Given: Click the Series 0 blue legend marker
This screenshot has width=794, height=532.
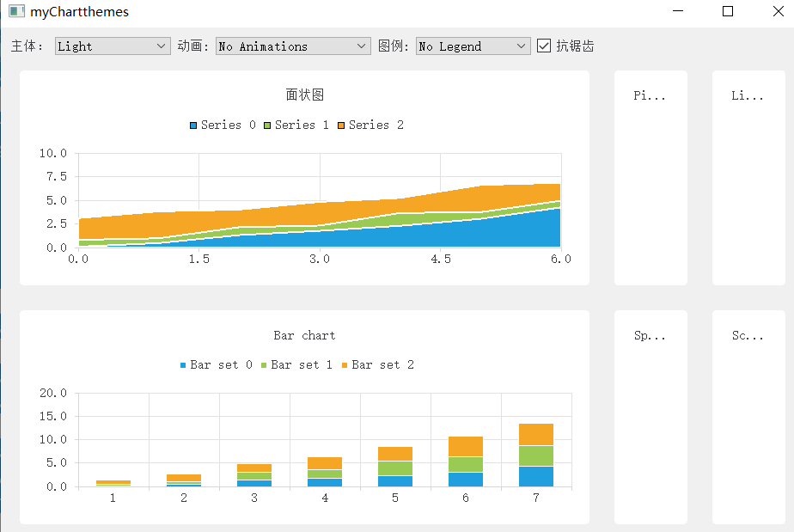Looking at the screenshot, I should click(193, 125).
